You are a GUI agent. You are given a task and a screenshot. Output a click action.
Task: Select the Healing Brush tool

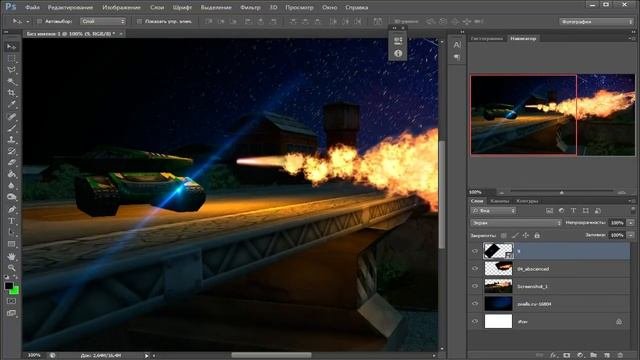[11, 116]
